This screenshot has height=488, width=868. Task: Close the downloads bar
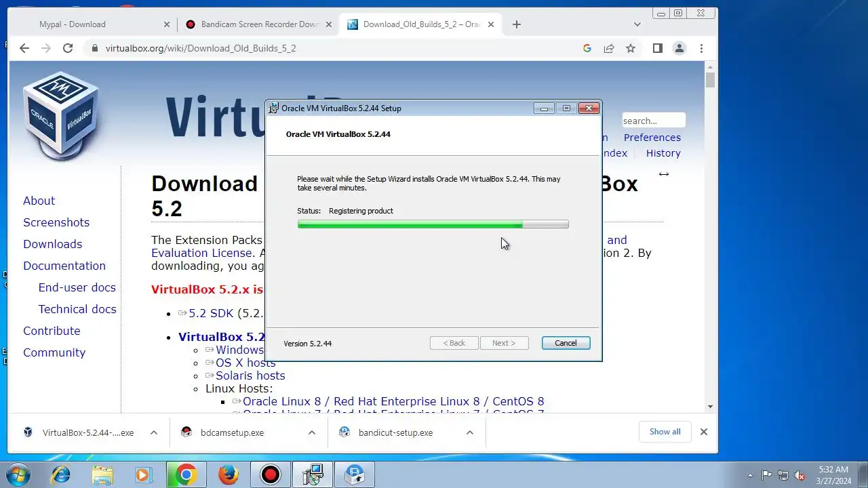click(704, 432)
